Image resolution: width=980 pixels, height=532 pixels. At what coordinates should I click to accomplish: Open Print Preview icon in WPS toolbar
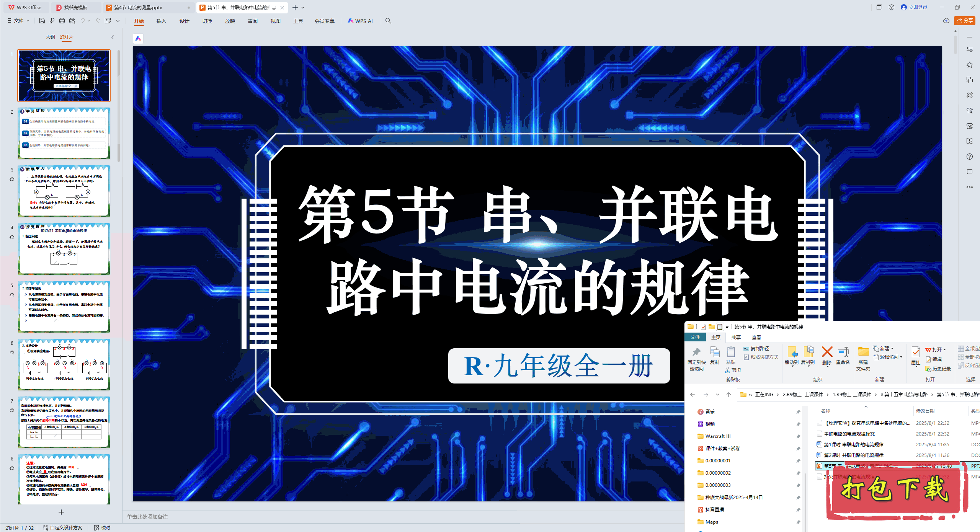tap(72, 21)
